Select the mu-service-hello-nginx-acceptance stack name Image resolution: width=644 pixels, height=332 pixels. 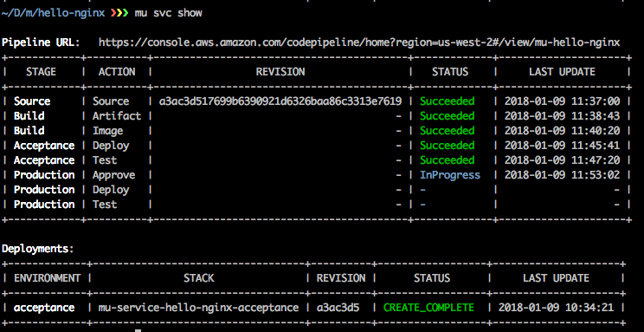pos(198,308)
